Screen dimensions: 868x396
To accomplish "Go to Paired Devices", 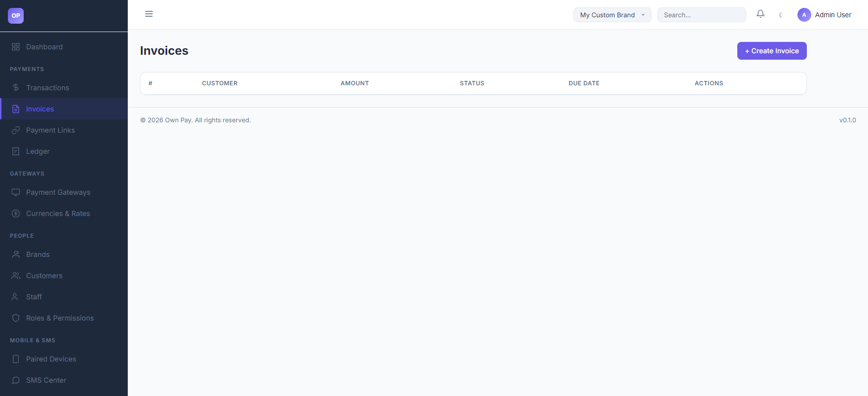I will pyautogui.click(x=64, y=359).
